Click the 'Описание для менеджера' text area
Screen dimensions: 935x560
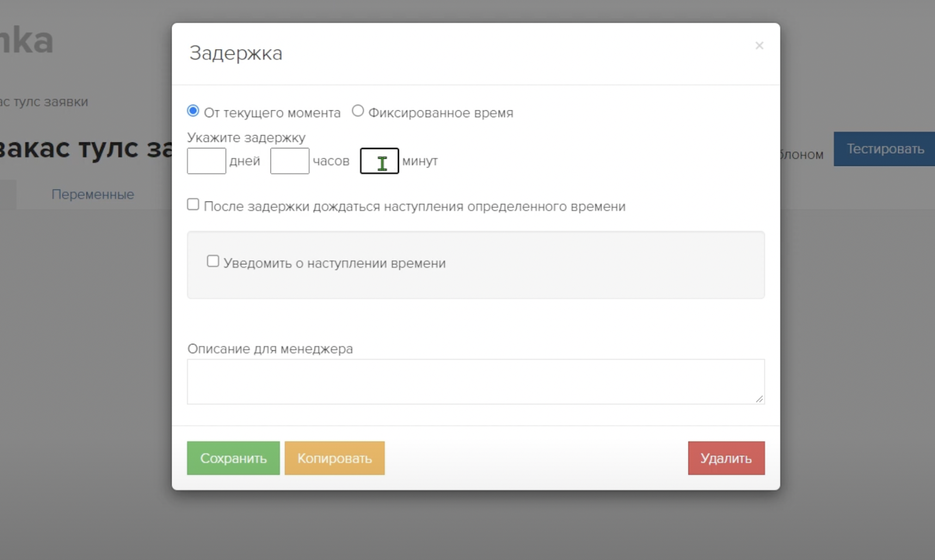point(475,381)
